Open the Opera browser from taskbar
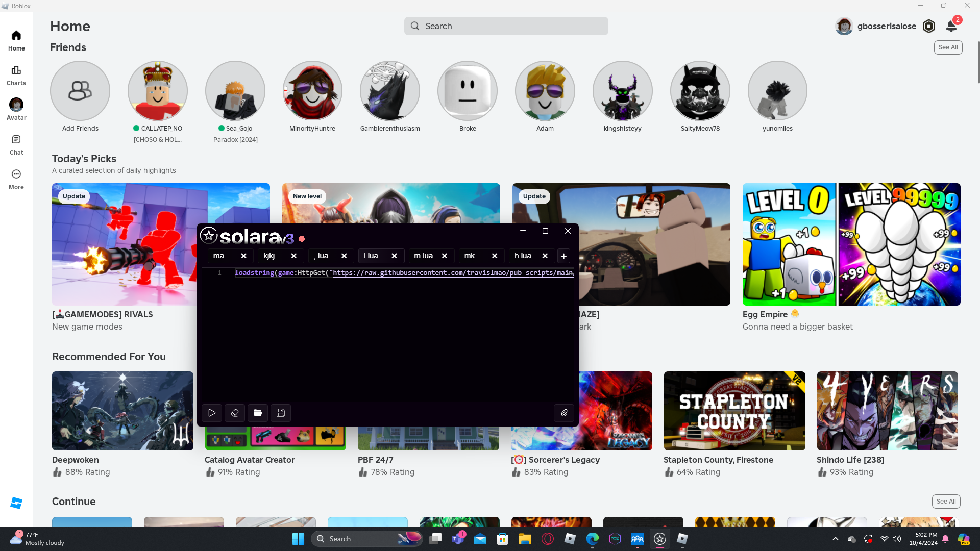This screenshot has width=980, height=551. 548,539
